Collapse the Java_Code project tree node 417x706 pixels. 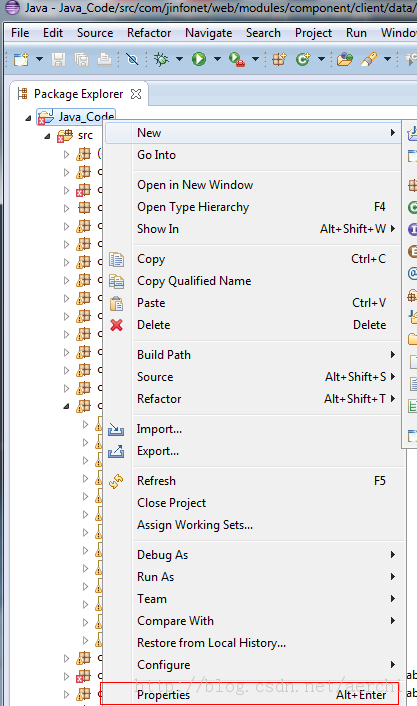(28, 118)
